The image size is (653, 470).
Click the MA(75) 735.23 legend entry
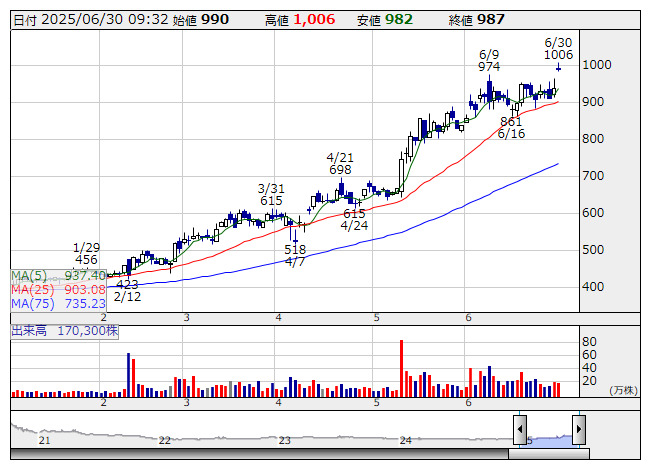(58, 303)
